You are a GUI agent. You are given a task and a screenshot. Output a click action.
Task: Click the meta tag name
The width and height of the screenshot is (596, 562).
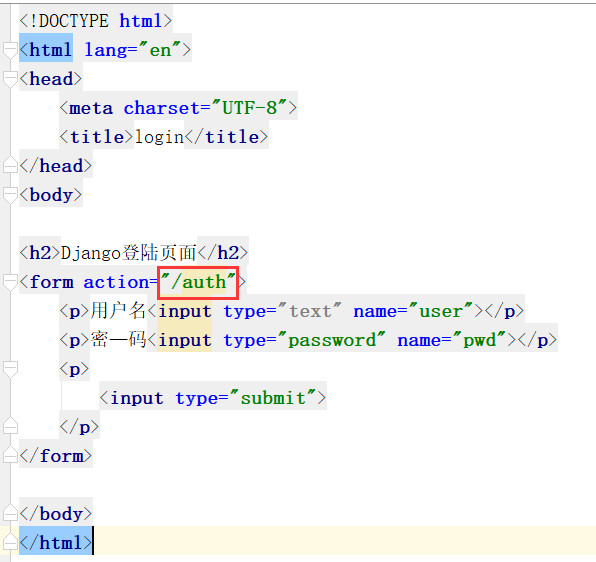(91, 108)
